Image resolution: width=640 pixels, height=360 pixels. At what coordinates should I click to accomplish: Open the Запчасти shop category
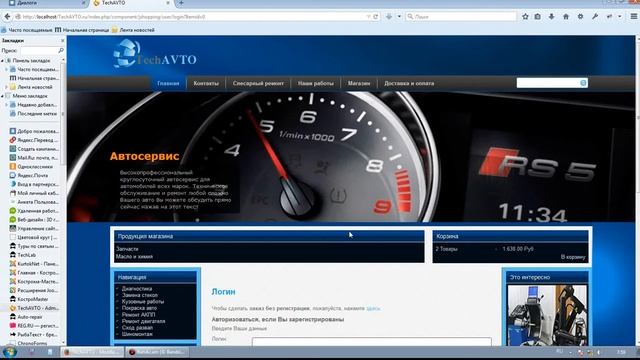click(127, 249)
